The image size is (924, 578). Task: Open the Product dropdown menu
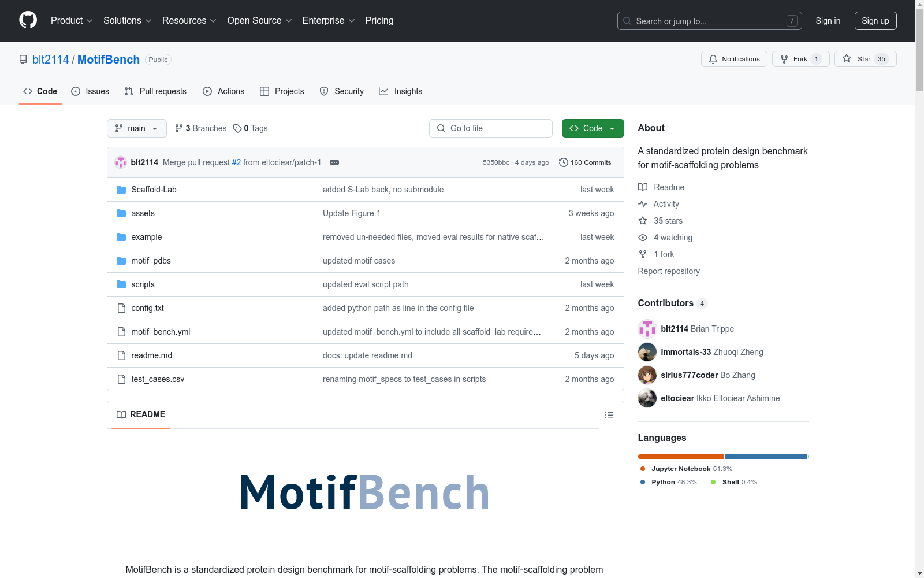(x=72, y=20)
